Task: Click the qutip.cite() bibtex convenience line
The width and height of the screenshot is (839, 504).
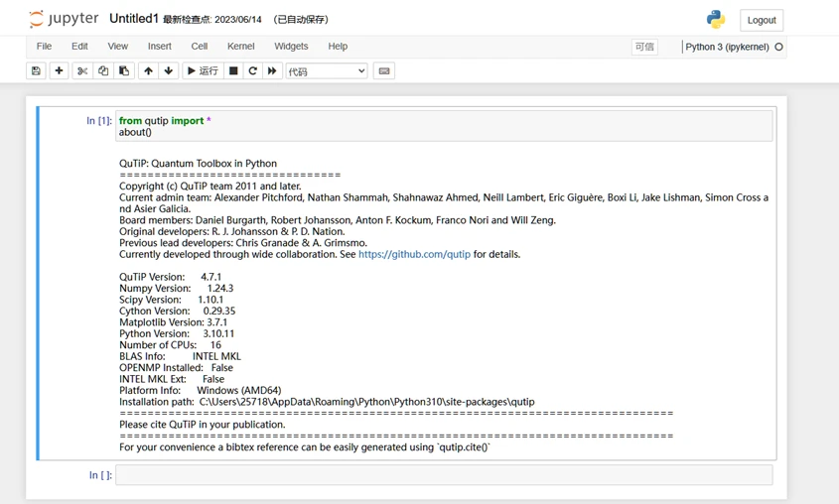Action: pyautogui.click(x=305, y=447)
